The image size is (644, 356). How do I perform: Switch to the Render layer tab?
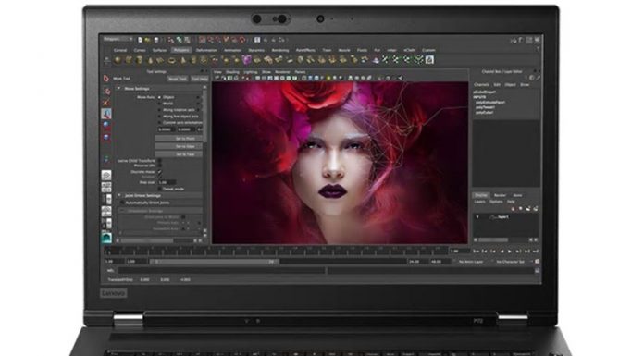[x=500, y=195]
